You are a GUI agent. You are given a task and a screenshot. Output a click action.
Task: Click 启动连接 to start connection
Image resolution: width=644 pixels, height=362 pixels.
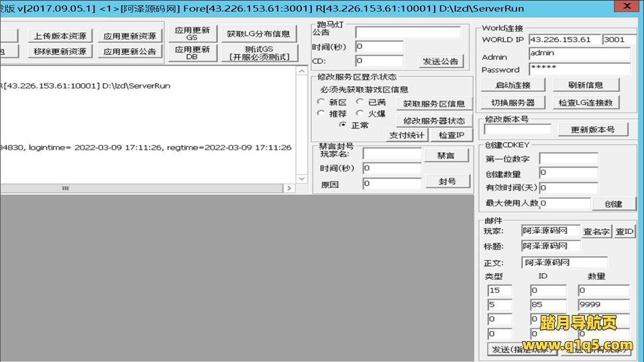pos(513,85)
